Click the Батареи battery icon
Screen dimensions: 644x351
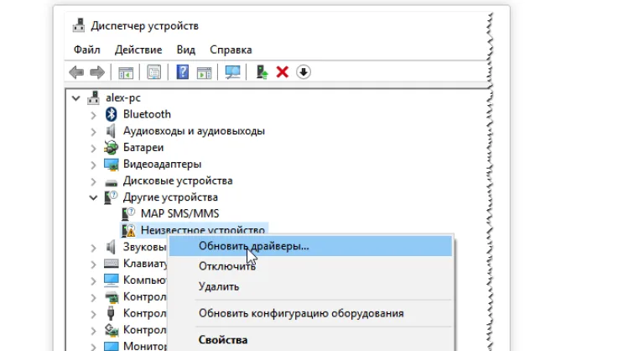[111, 147]
